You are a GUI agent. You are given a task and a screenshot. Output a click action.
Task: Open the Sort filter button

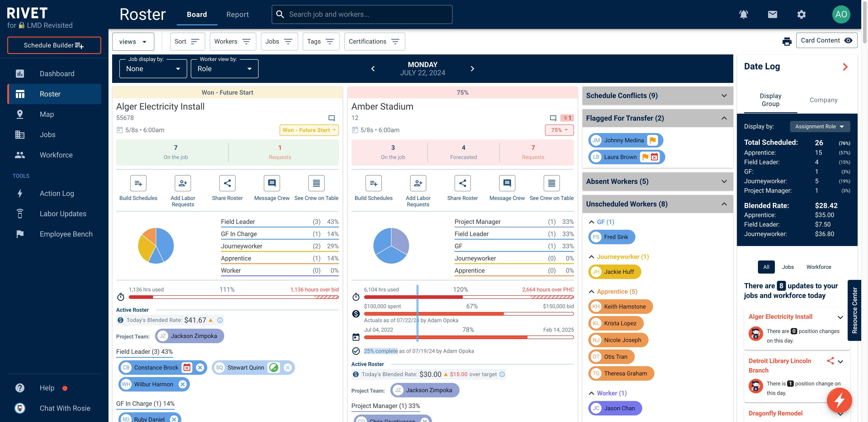(x=187, y=41)
